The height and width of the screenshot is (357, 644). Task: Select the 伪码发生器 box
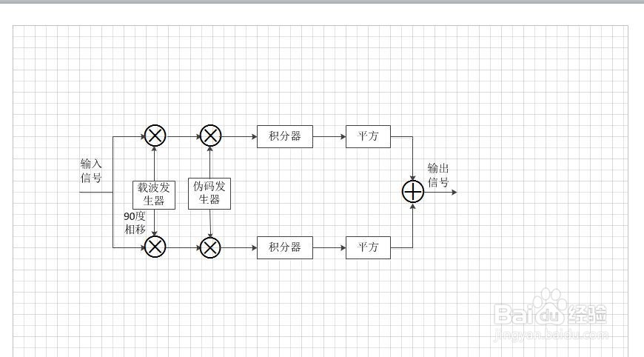pos(209,194)
